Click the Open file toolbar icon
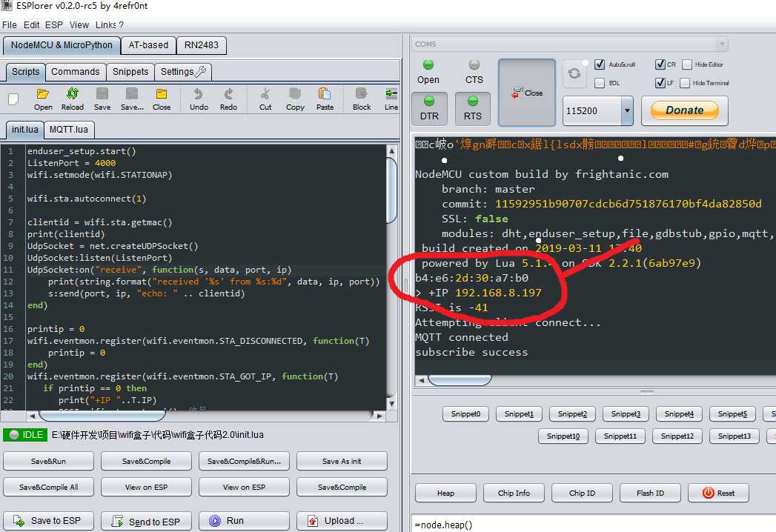776x532 pixels. (43, 99)
